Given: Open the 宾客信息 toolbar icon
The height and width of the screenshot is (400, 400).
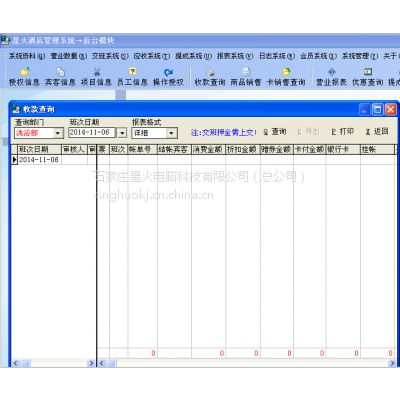Looking at the screenshot, I should pos(60,77).
